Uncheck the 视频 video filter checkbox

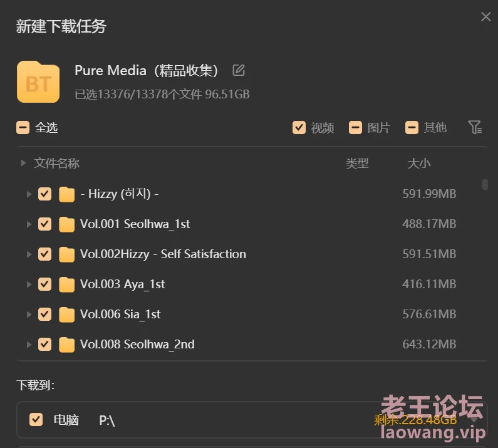tap(299, 128)
